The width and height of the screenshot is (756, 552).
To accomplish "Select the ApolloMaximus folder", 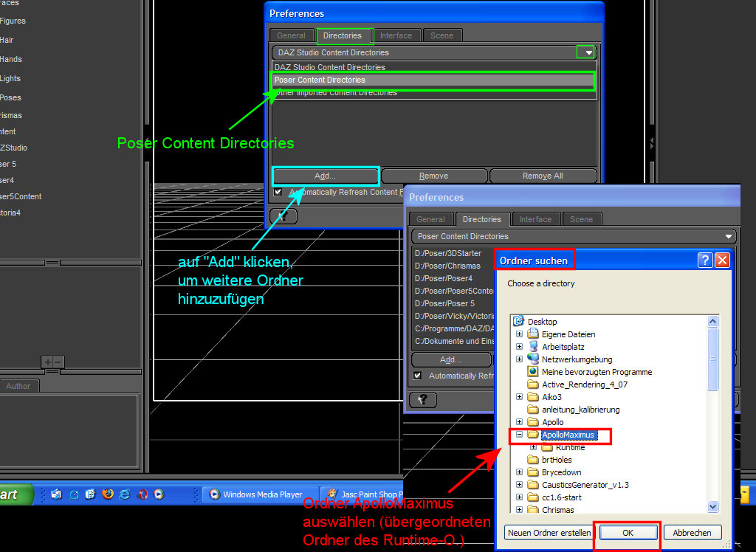I will point(568,435).
